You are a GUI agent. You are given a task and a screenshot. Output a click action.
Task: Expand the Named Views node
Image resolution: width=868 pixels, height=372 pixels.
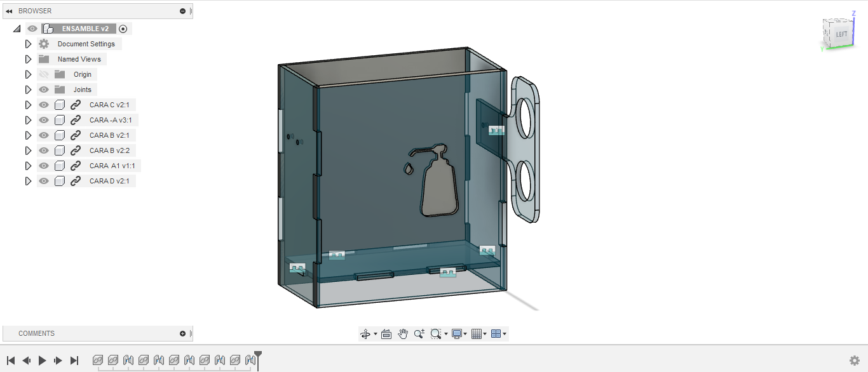pyautogui.click(x=28, y=59)
